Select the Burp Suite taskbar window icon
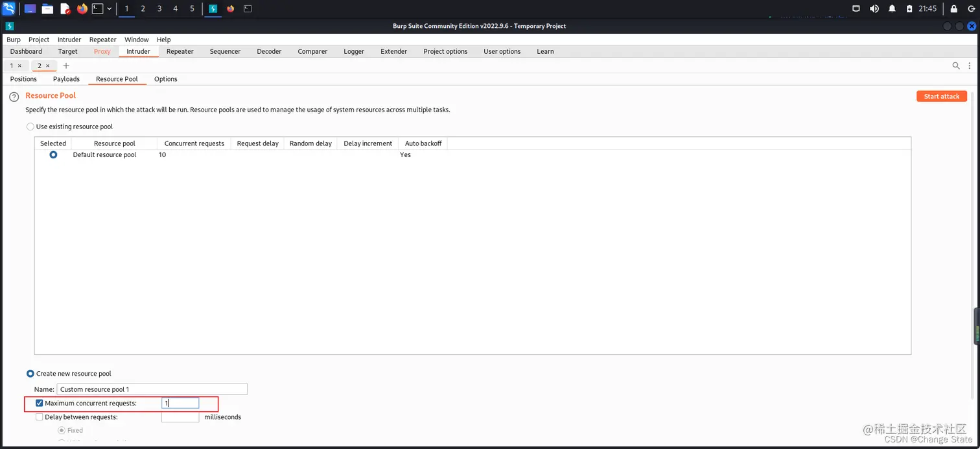Viewport: 980px width, 449px height. (213, 8)
